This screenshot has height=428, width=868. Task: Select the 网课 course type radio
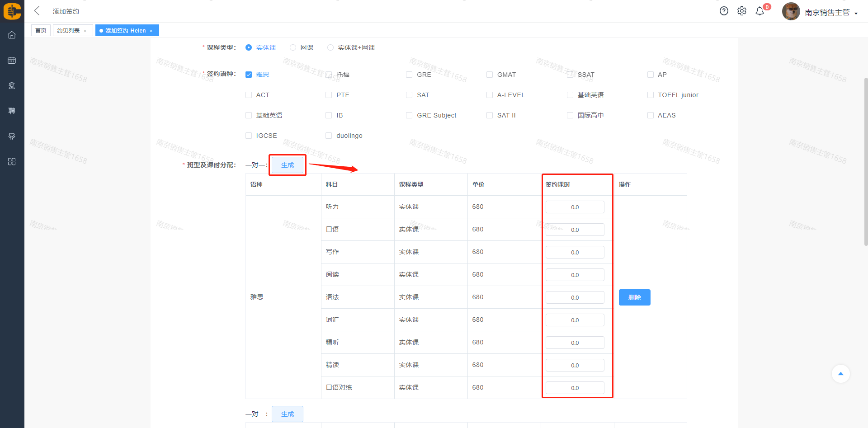tap(293, 47)
